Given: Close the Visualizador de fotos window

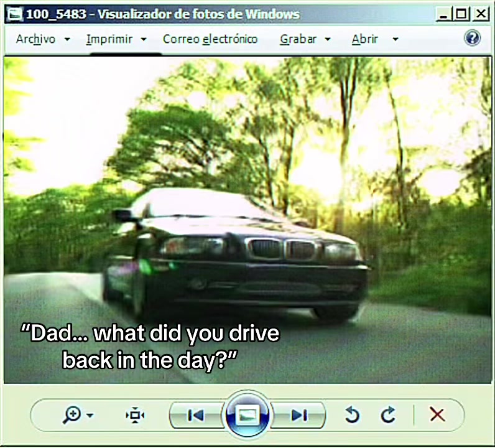Looking at the screenshot, I should tap(481, 14).
